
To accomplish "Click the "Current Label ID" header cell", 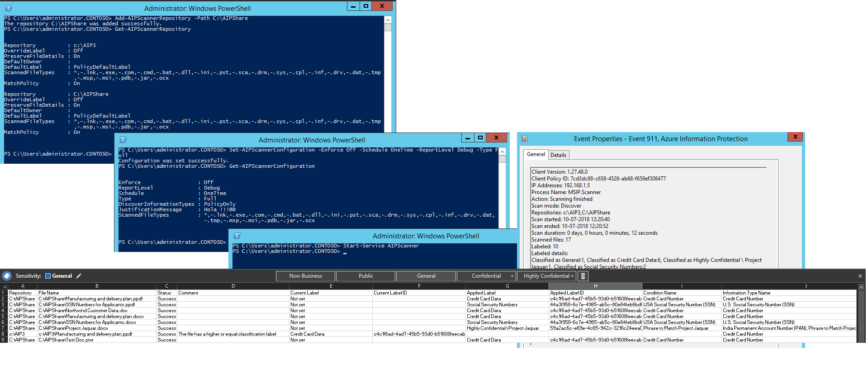I will click(419, 293).
